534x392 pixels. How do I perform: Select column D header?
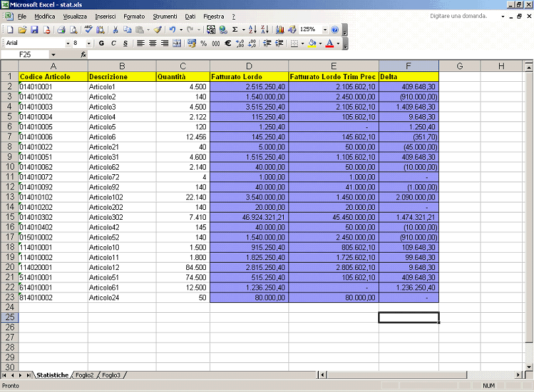coord(250,66)
